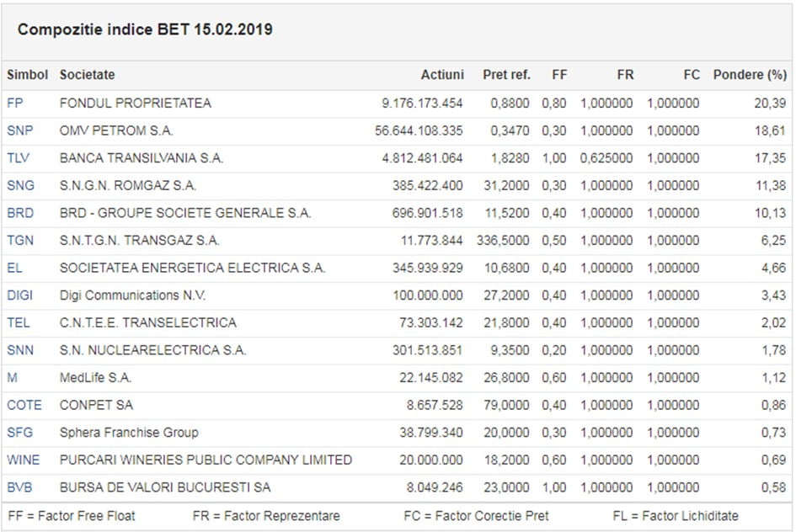This screenshot has width=796, height=532.
Task: Open the FP symbol link
Action: 14,104
